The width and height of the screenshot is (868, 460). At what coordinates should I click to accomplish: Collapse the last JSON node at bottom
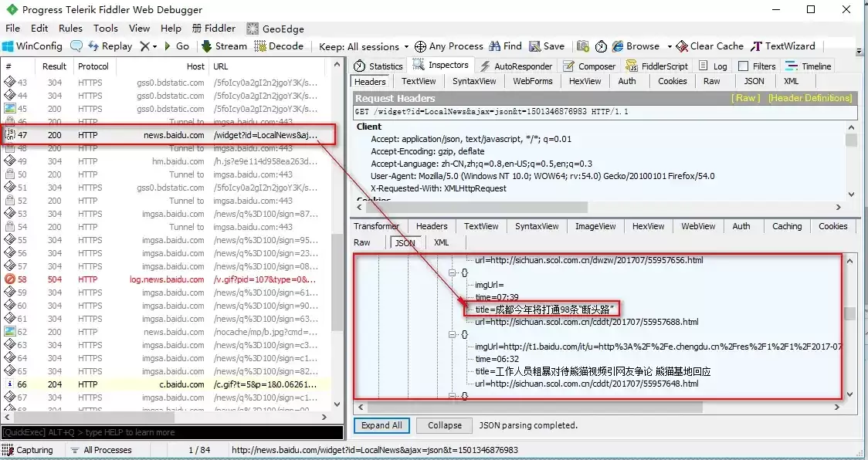pyautogui.click(x=453, y=396)
